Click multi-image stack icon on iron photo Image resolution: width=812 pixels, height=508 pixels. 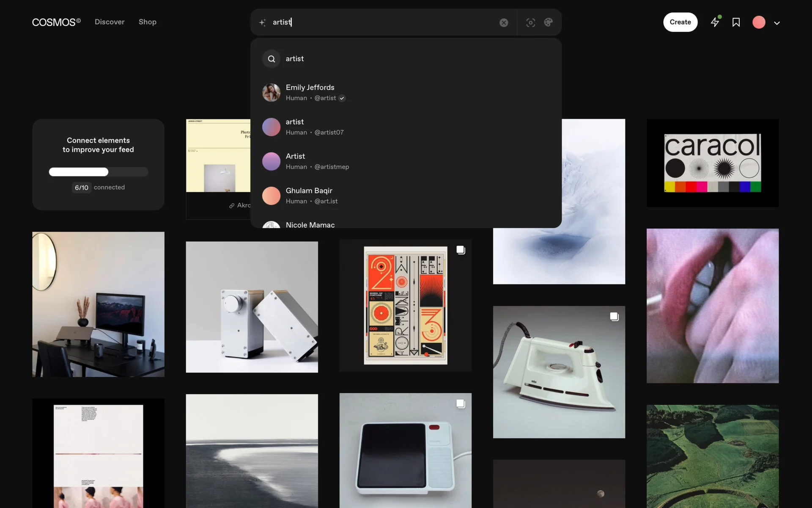click(x=614, y=317)
